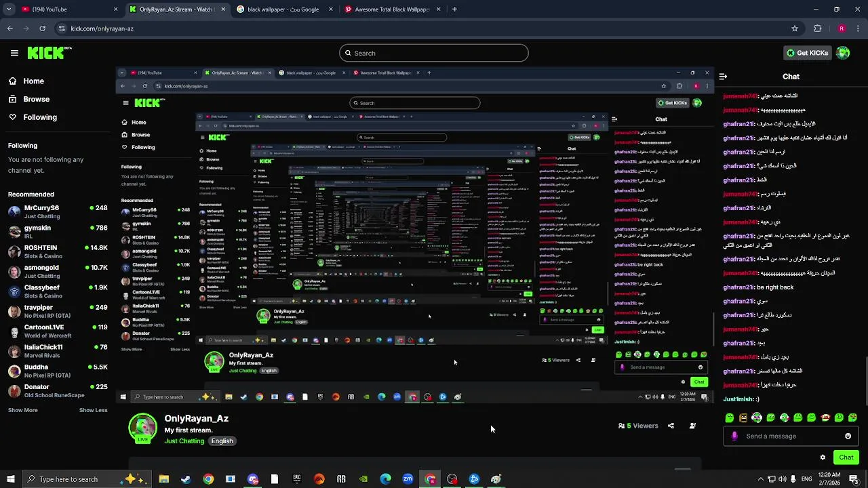This screenshot has width=868, height=488.
Task: Collapse the chat panel with the arrow icon
Action: click(x=723, y=77)
